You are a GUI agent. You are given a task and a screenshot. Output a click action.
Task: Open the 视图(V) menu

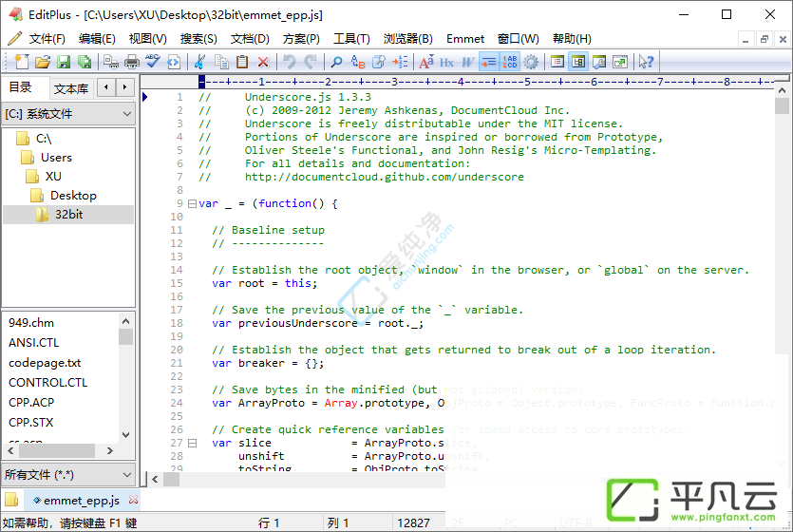(147, 39)
